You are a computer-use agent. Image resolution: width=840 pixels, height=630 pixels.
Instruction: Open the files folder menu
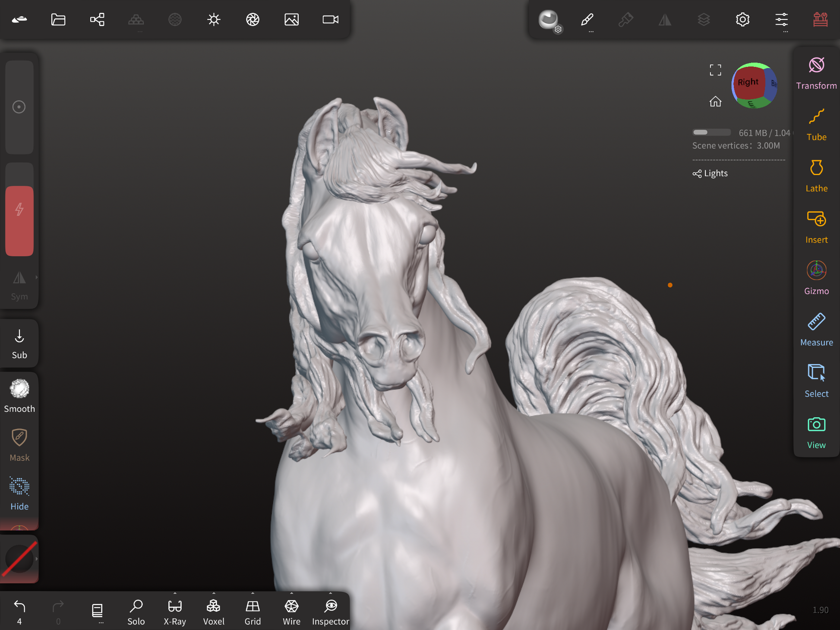pos(58,19)
